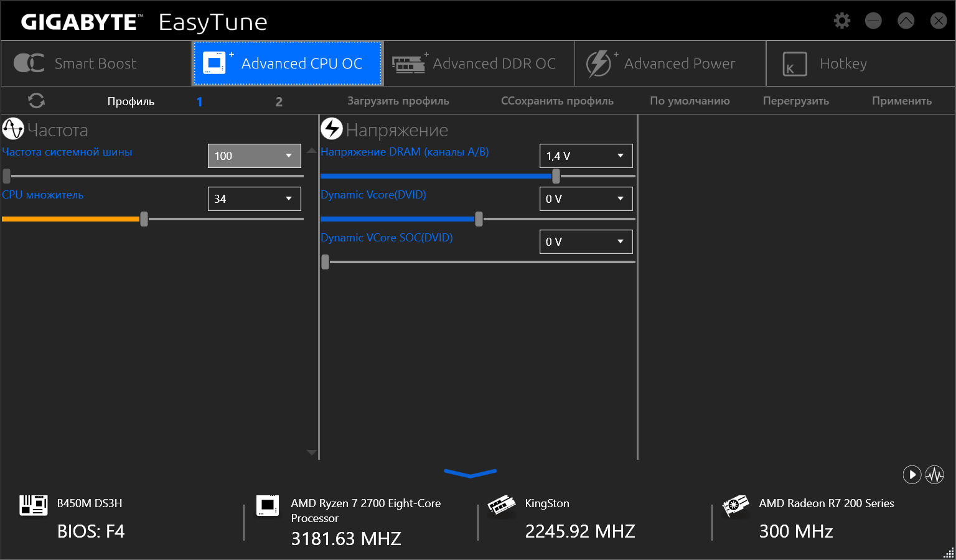This screenshot has height=560, width=956.
Task: Click the frequency panel scroll-up arrow
Action: 312,151
